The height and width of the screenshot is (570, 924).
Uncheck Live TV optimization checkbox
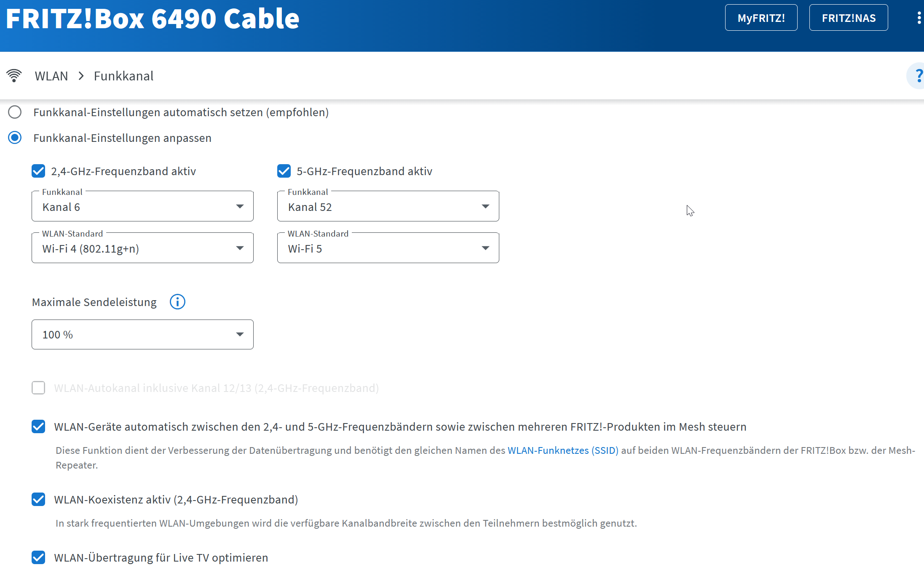38,557
